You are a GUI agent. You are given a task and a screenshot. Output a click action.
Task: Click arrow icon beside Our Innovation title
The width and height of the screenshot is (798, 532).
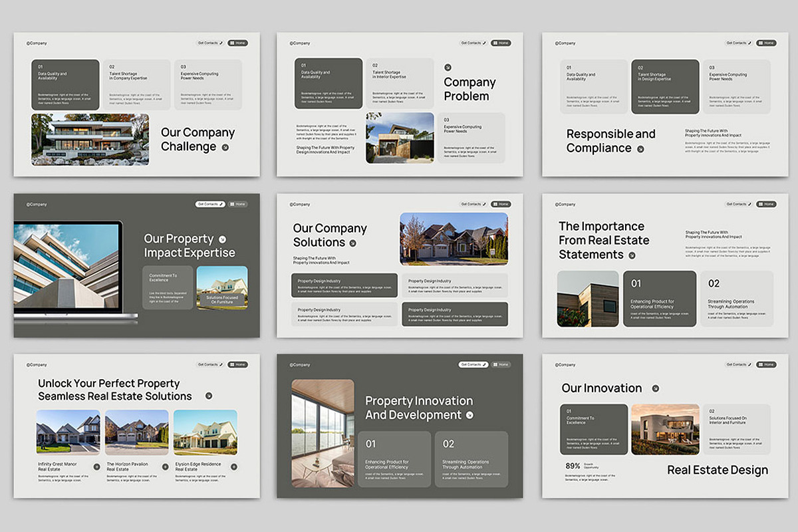(x=655, y=388)
